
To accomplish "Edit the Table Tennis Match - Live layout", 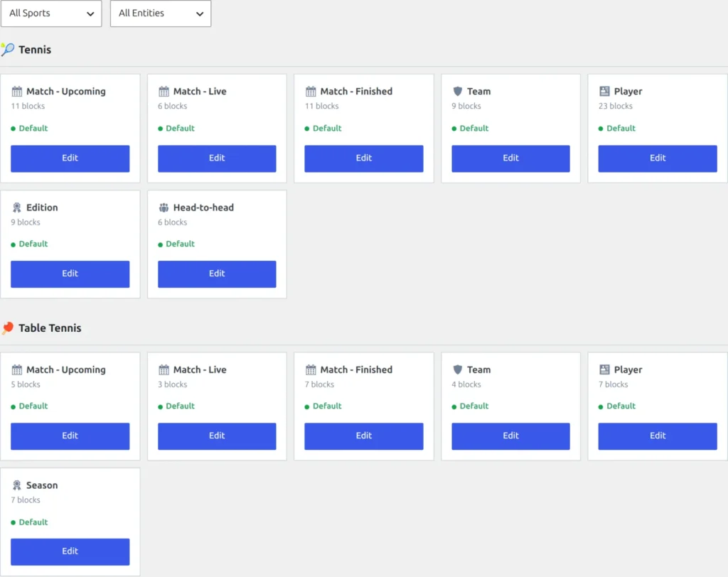I will pos(217,436).
